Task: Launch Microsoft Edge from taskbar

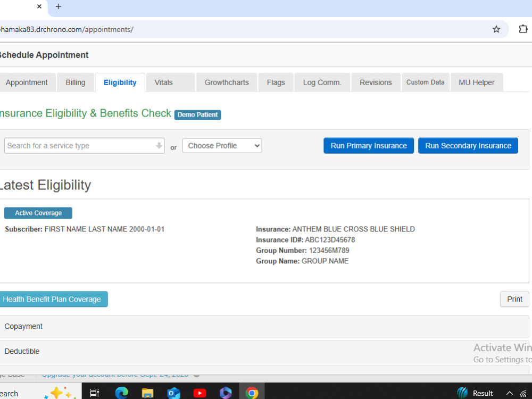Action: pos(121,393)
